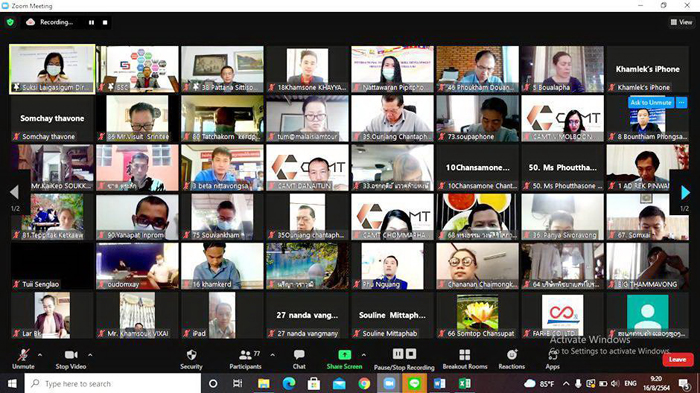Click the red Leave button
The width and height of the screenshot is (700, 393).
click(x=678, y=359)
